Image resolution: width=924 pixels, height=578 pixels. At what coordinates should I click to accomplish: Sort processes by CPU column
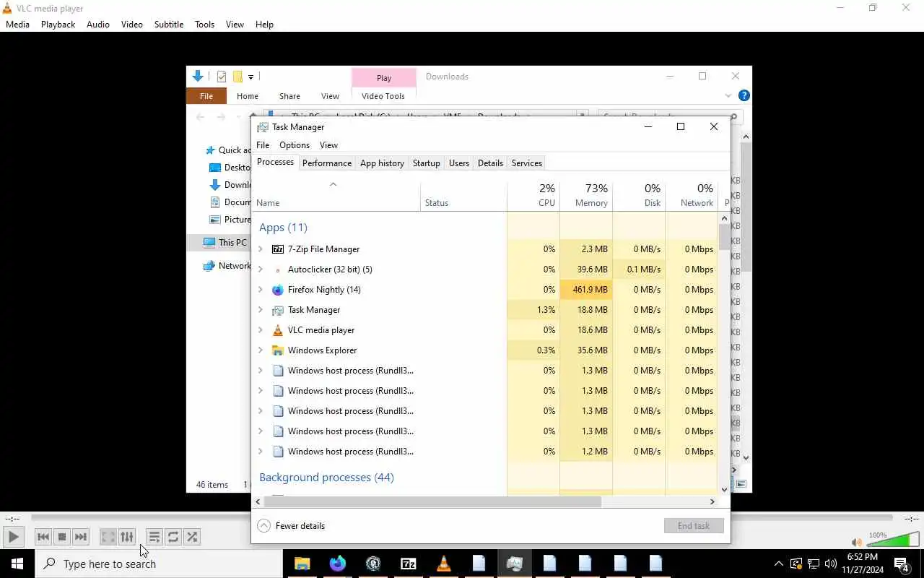(x=533, y=195)
